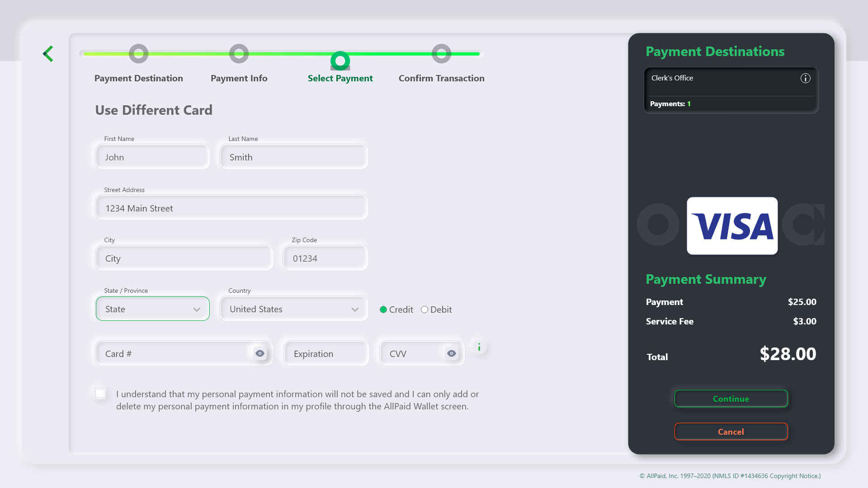Toggle card number visibility eye icon

259,353
